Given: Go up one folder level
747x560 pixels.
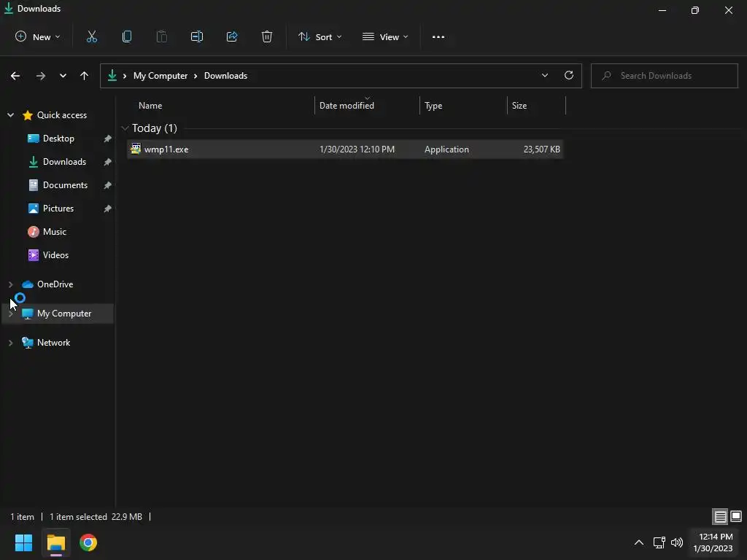Looking at the screenshot, I should point(85,76).
